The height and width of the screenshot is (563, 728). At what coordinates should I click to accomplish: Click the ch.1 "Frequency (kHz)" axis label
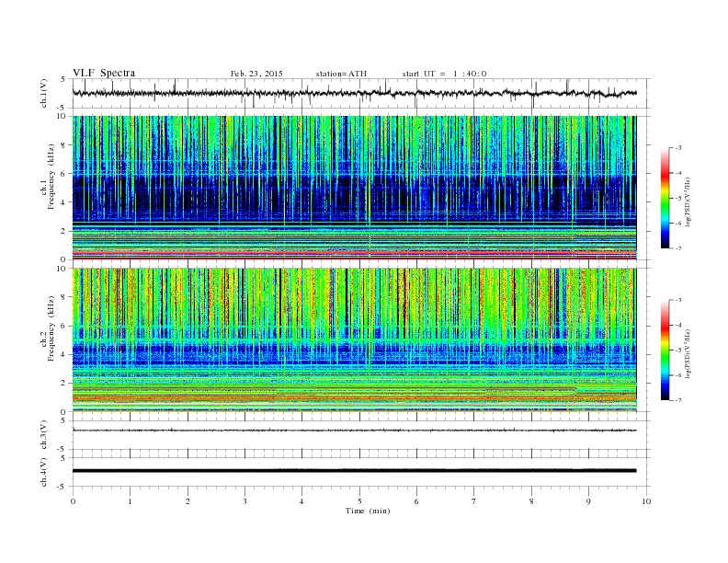(x=51, y=177)
